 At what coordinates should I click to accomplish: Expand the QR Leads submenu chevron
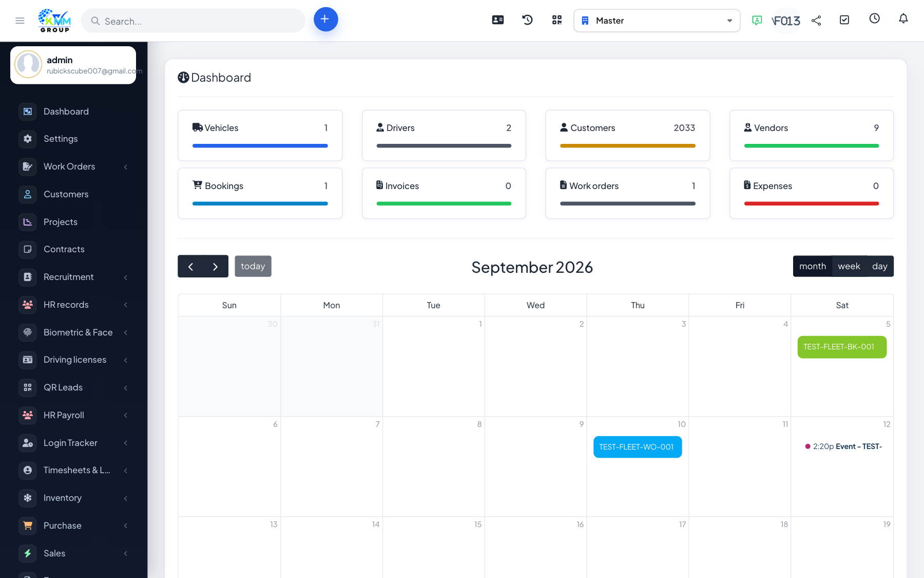126,388
